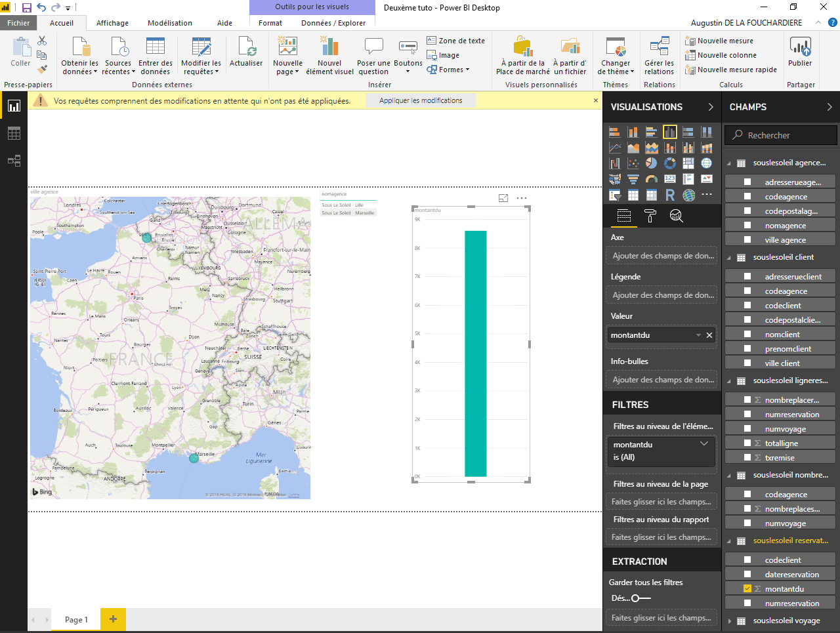Open the Format paint roller pane
The width and height of the screenshot is (840, 633).
(650, 216)
